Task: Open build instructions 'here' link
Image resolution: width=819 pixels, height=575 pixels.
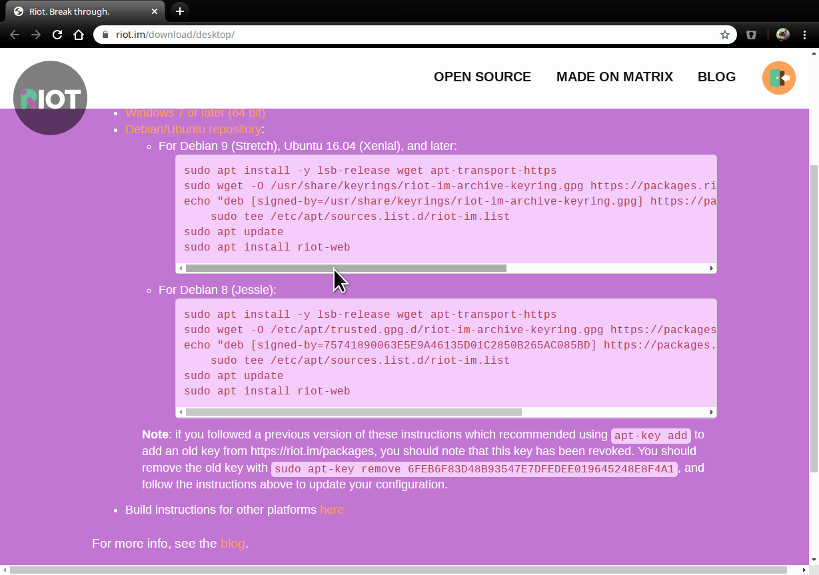Action: click(x=331, y=510)
